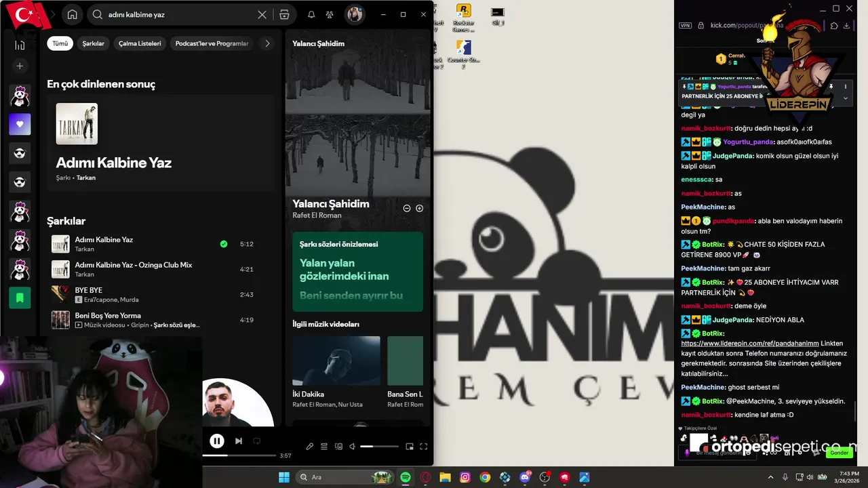
Task: Play Adımı Kalbine Yaz - Ozinga Club Mix
Action: 162,269
